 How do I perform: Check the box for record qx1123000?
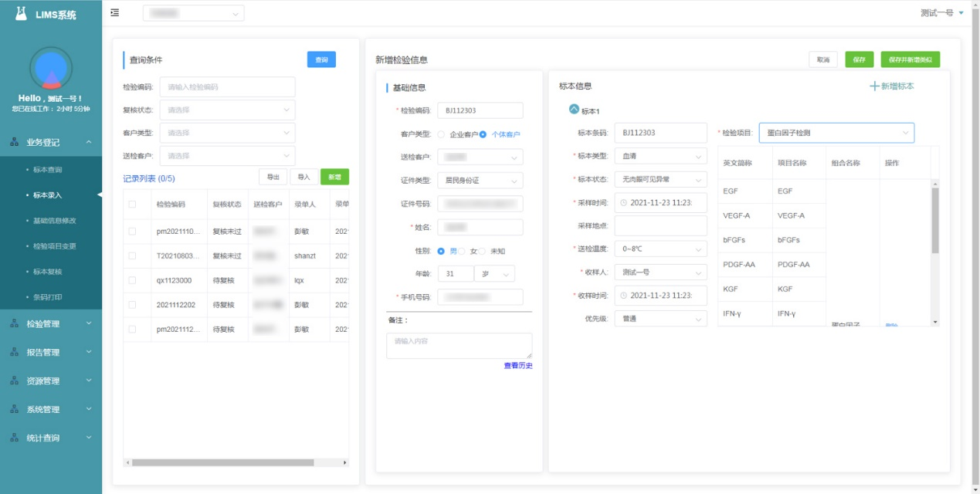point(133,280)
